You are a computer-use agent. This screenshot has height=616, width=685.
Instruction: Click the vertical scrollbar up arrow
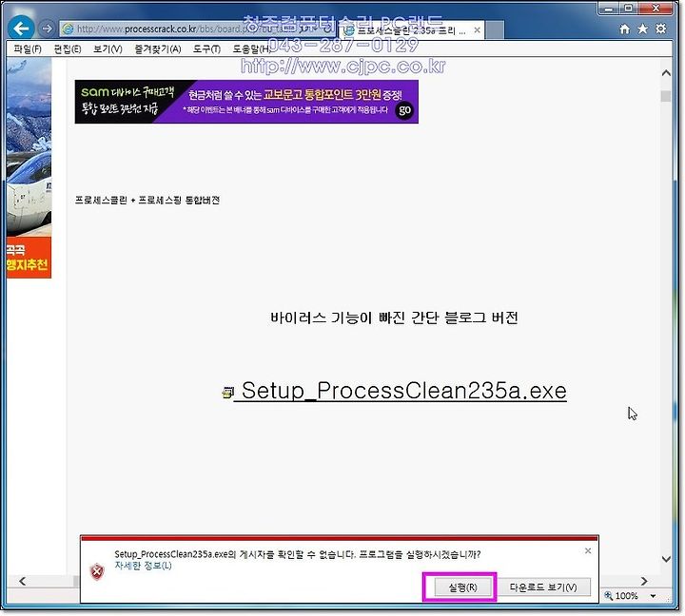pyautogui.click(x=666, y=73)
